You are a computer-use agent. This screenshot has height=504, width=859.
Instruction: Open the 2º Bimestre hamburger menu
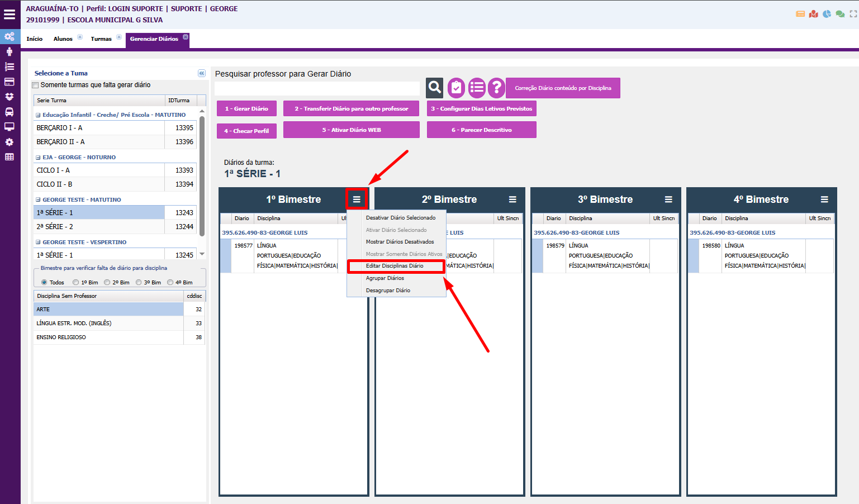(512, 199)
